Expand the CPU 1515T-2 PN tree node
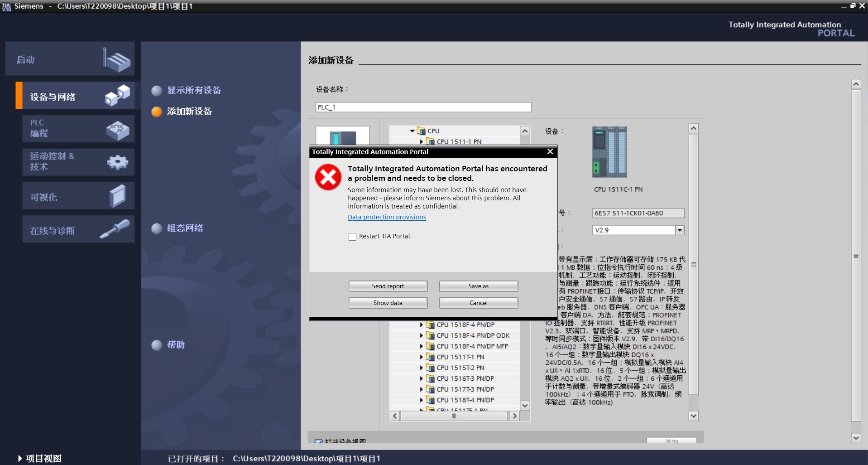868x465 pixels. (421, 368)
